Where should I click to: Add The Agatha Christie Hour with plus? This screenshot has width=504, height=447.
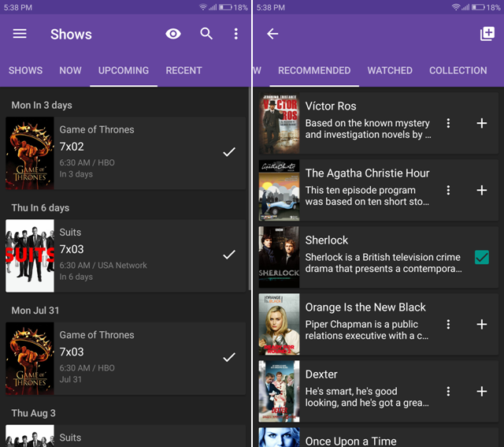[x=482, y=190]
